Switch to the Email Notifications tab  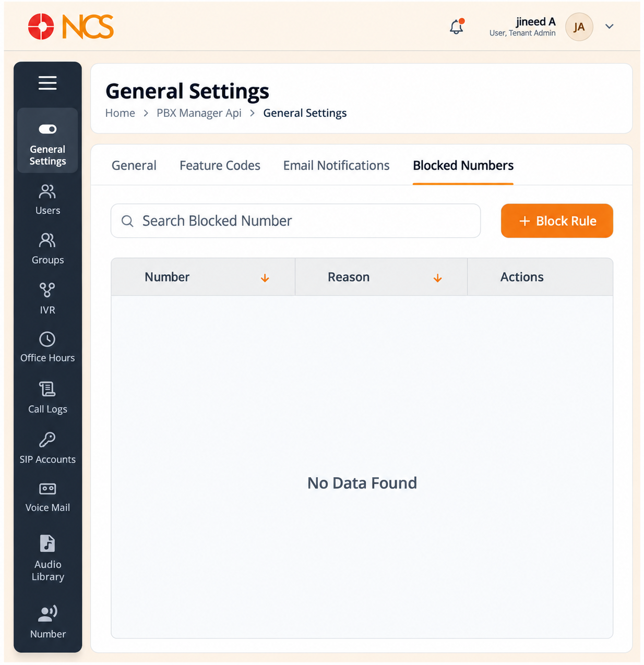336,165
